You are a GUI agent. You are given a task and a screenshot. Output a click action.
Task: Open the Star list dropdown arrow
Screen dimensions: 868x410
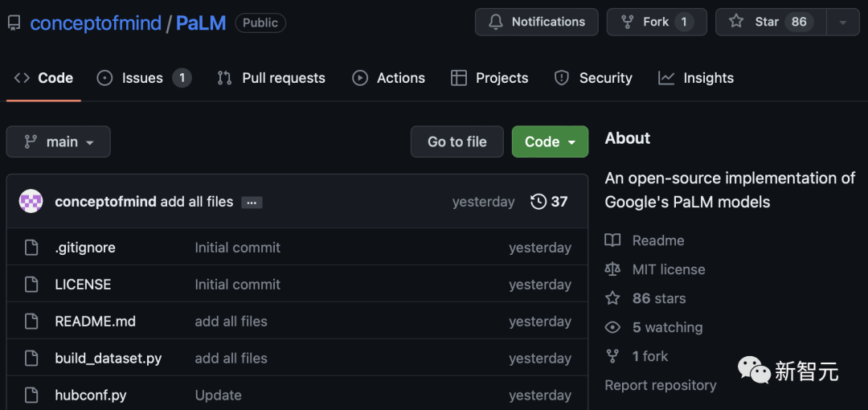[843, 23]
